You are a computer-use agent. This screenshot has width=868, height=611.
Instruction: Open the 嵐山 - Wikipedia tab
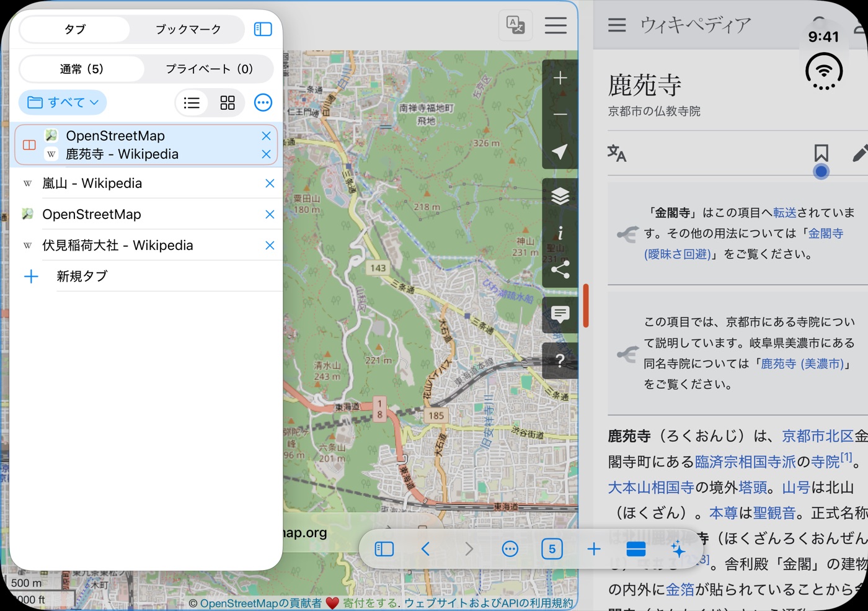pyautogui.click(x=146, y=184)
